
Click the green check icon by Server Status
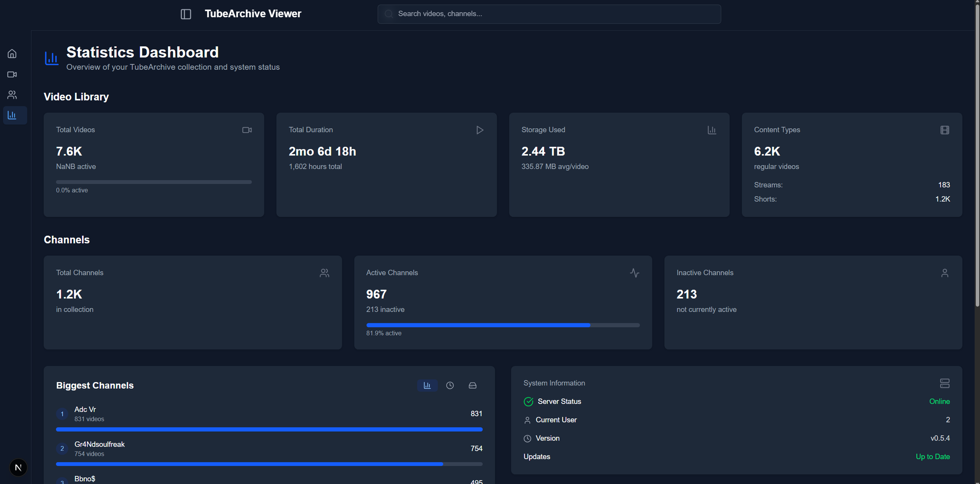point(528,402)
